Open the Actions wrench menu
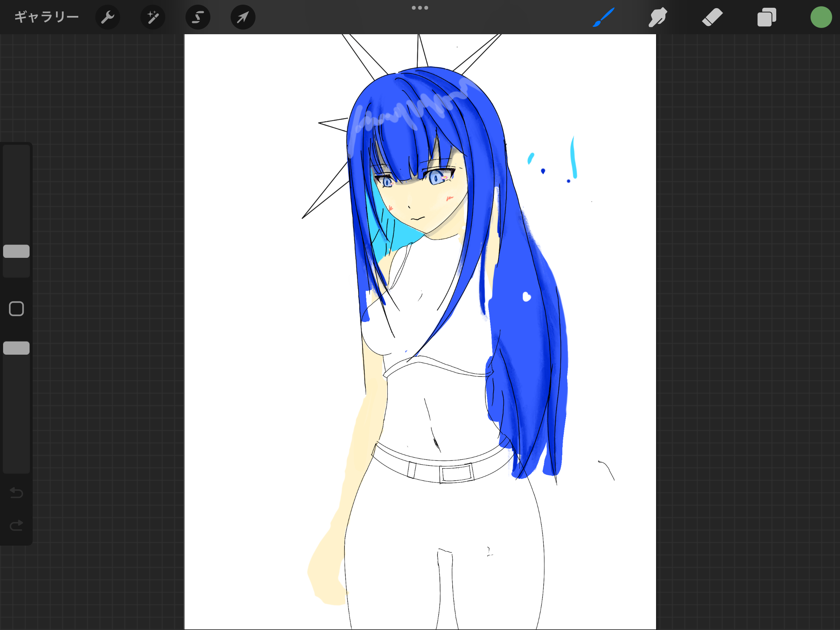Screen dimensions: 840x630 107,17
